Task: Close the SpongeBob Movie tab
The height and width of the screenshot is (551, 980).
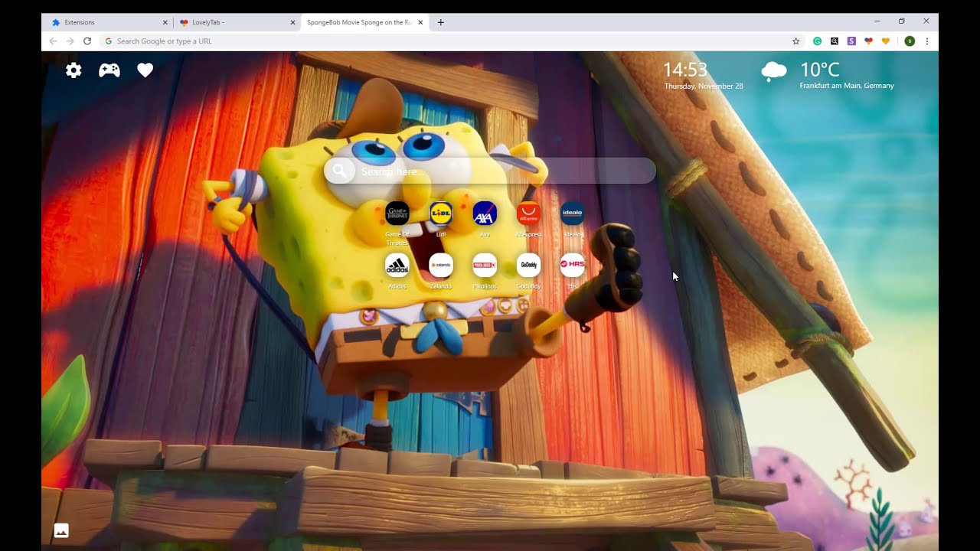Action: [420, 22]
